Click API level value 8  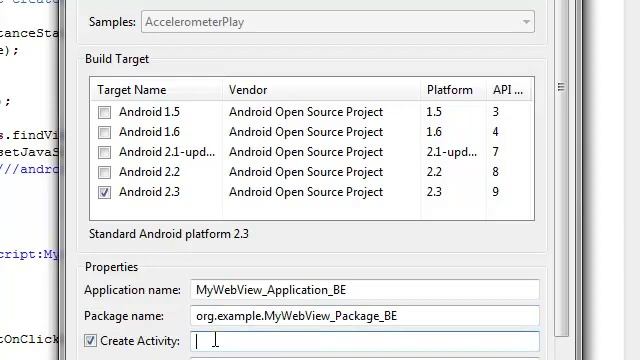[x=495, y=172]
